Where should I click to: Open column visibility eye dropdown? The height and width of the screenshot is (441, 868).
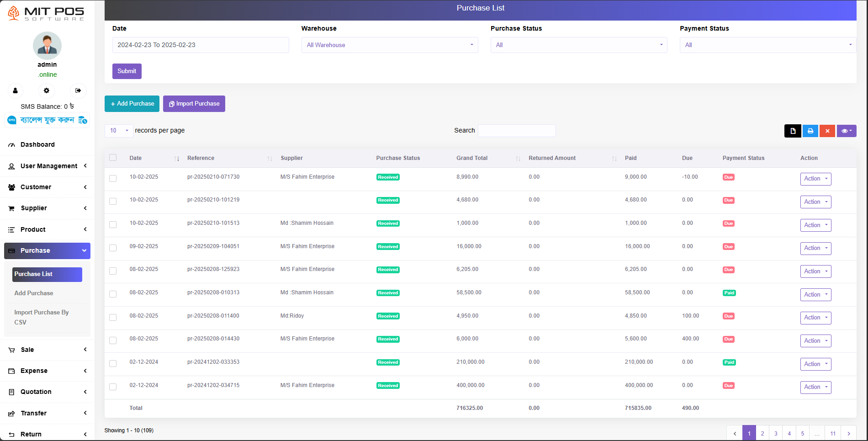click(846, 131)
